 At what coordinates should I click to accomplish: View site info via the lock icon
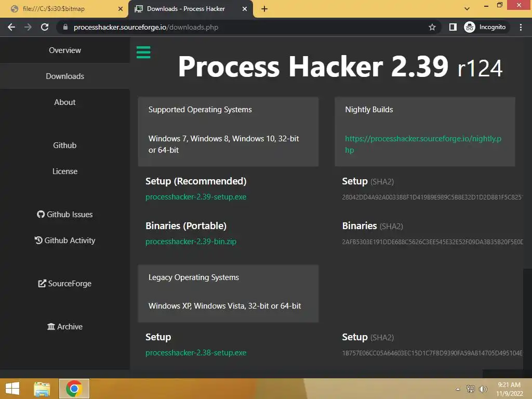pyautogui.click(x=65, y=27)
